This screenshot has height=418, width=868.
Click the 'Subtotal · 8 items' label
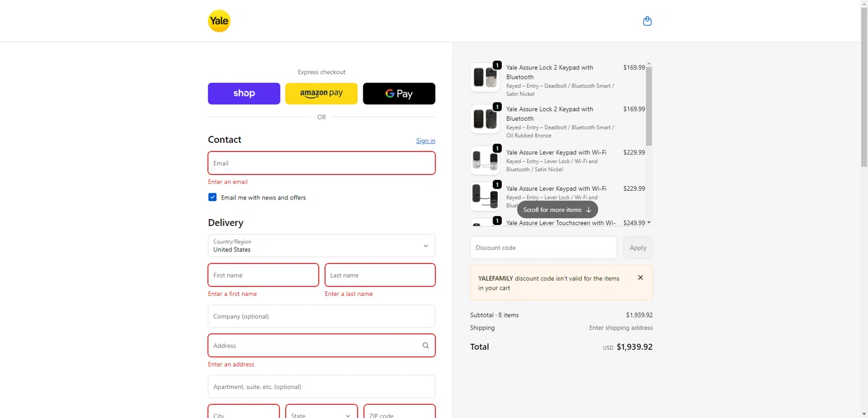pyautogui.click(x=494, y=315)
